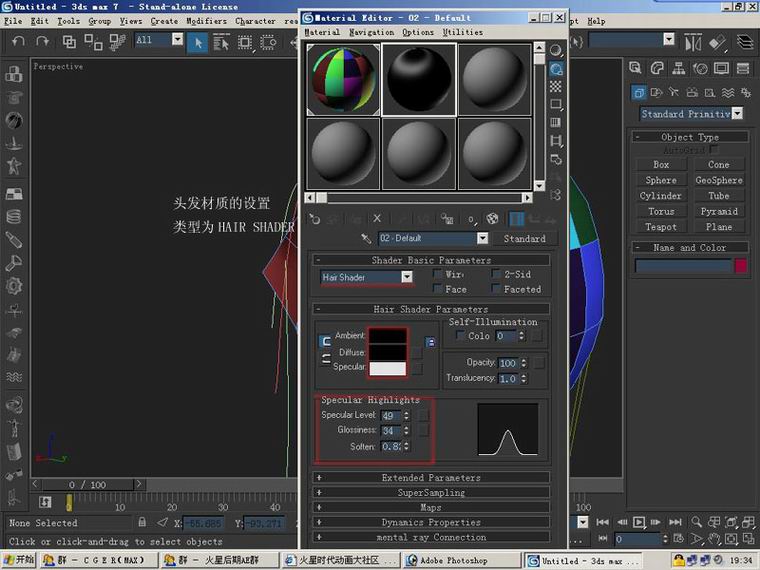
Task: Click the pick material eyedropper icon
Action: click(x=366, y=238)
